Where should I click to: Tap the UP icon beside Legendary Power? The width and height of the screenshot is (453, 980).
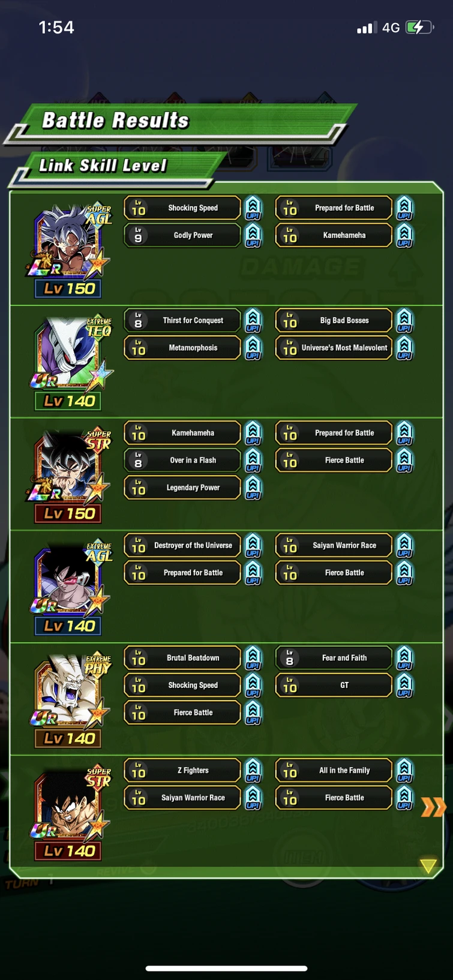click(x=253, y=488)
